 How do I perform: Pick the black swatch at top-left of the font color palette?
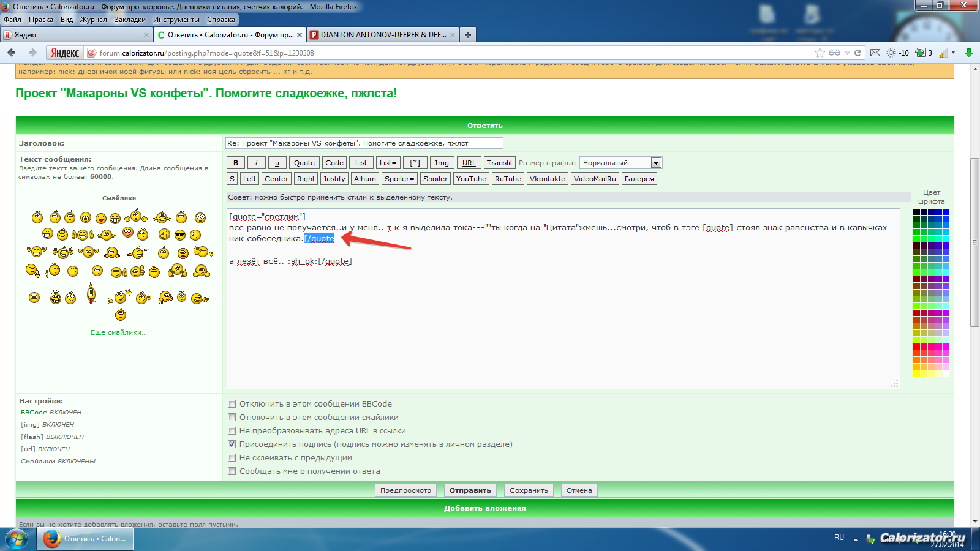(x=916, y=212)
